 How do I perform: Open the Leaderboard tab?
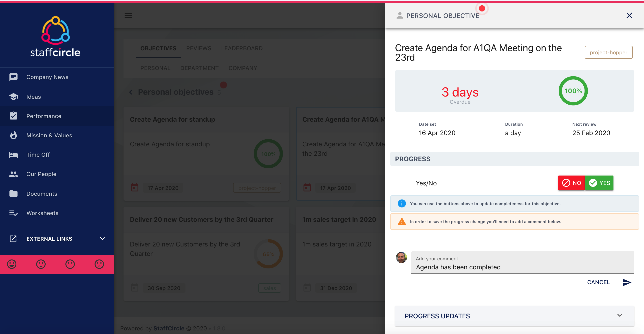(242, 48)
